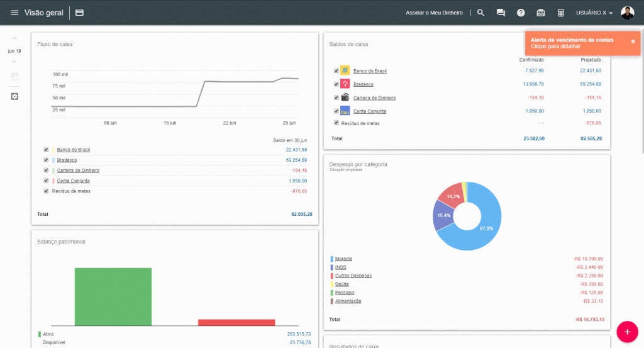Close the Alerta de vencimento notification

pyautogui.click(x=633, y=42)
